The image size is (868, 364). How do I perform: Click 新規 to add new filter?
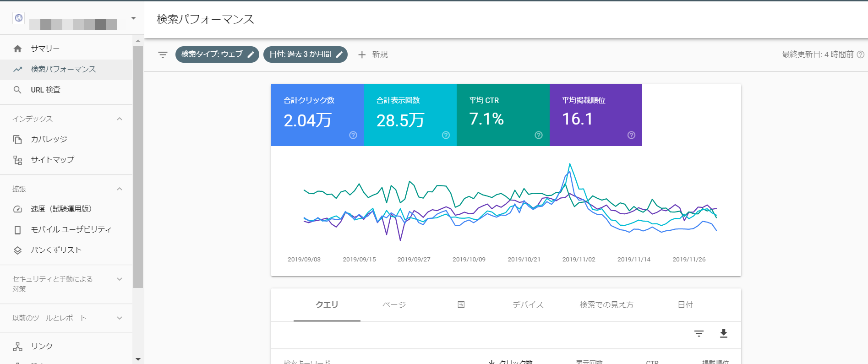[373, 54]
